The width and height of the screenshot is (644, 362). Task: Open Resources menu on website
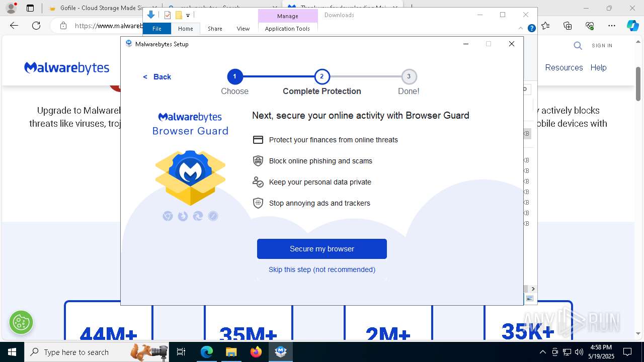click(564, 67)
